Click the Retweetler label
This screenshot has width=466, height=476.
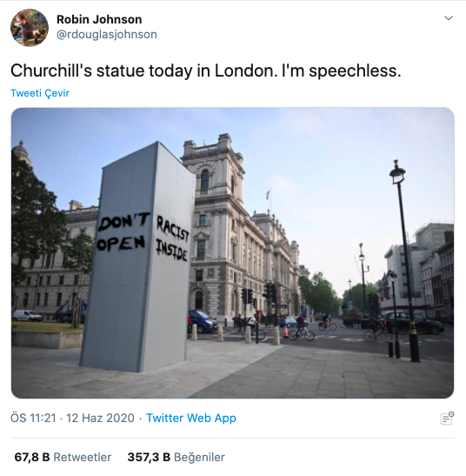click(83, 457)
